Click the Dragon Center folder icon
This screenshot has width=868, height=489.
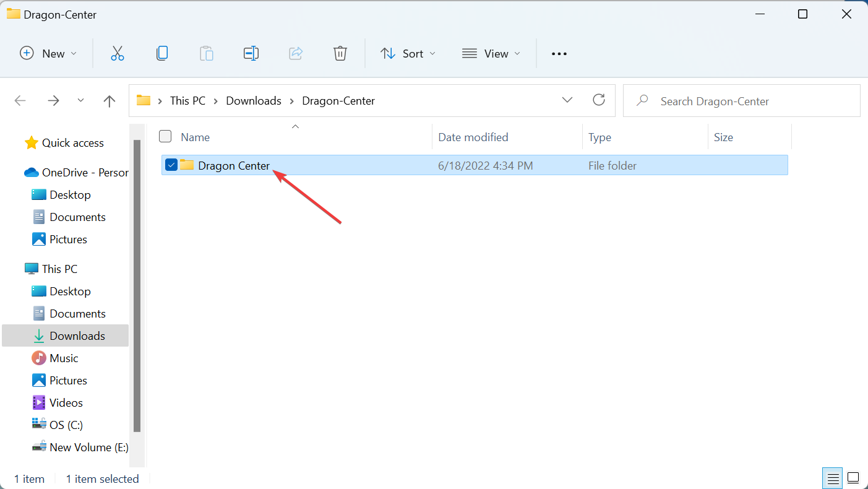click(187, 165)
